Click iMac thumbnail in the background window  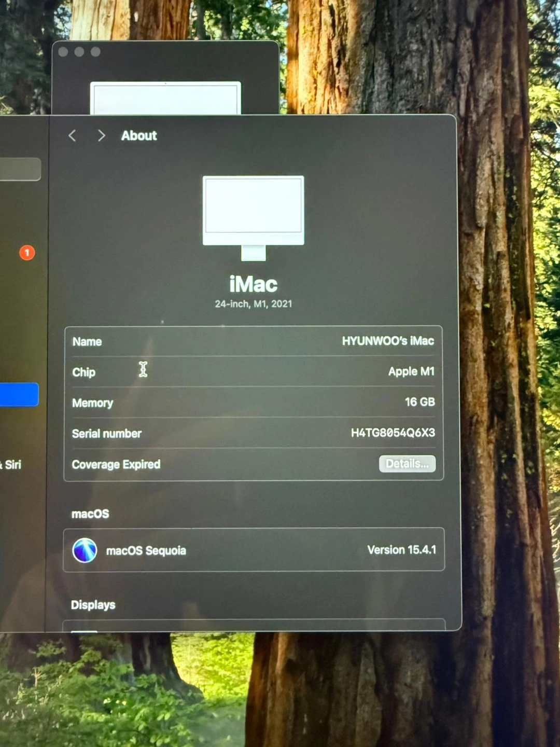165,98
